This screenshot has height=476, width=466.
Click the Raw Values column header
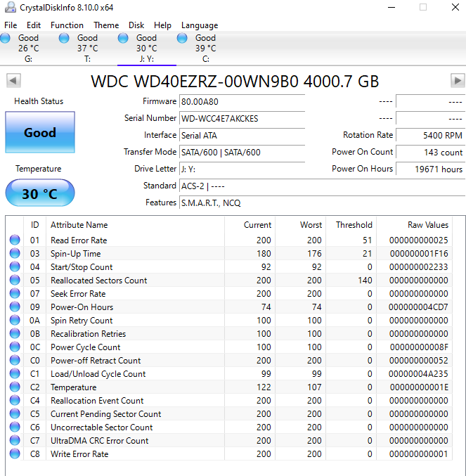point(415,225)
